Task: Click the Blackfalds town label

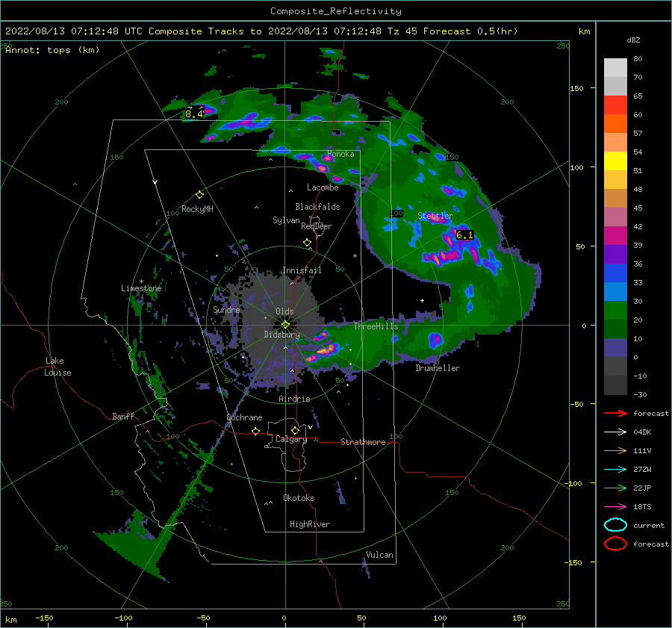Action: point(317,207)
